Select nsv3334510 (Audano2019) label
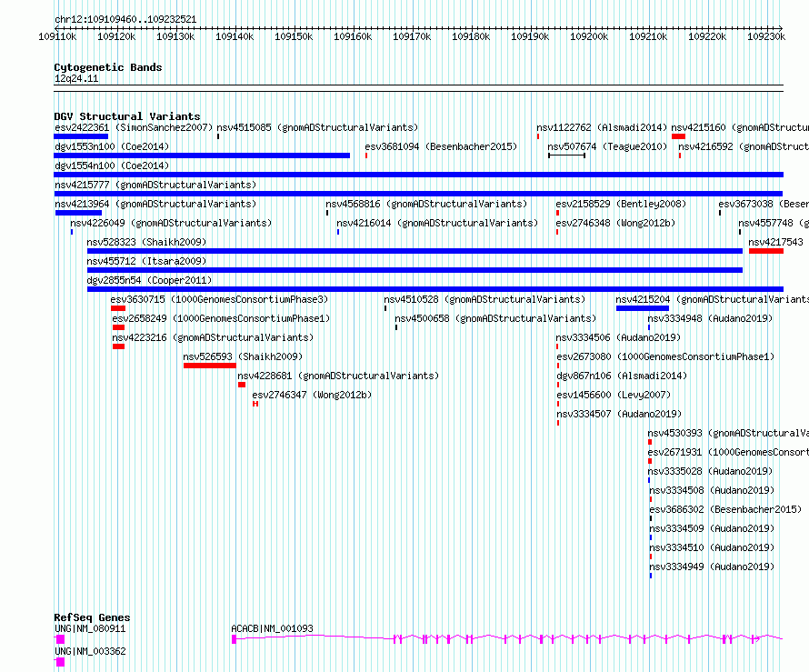The width and height of the screenshot is (809, 672). tap(712, 547)
